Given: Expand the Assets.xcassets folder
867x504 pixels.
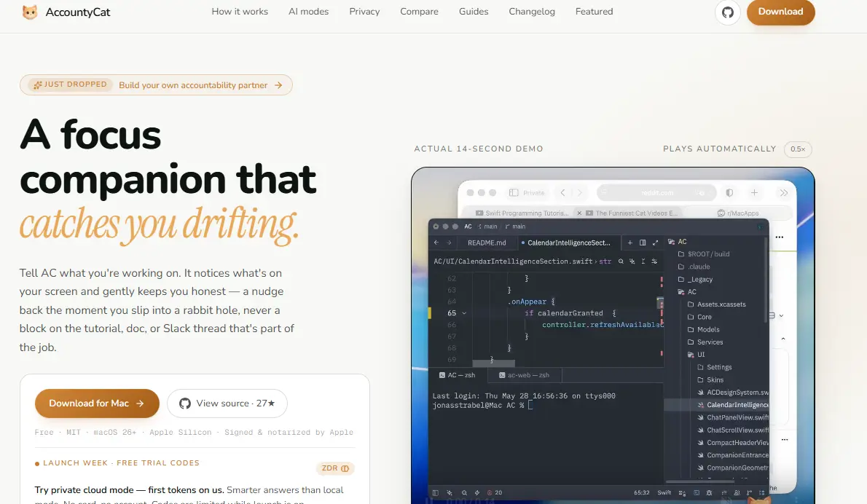Looking at the screenshot, I should pyautogui.click(x=717, y=304).
